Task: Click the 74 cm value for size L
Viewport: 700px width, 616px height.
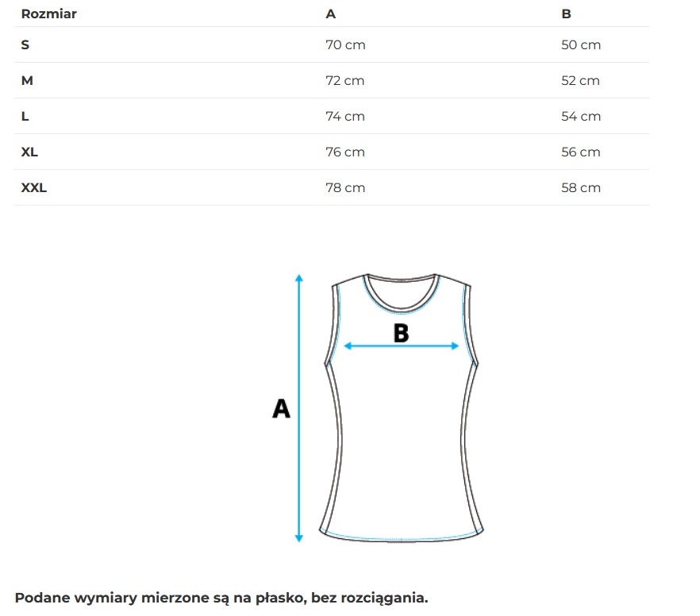Action: coord(345,117)
